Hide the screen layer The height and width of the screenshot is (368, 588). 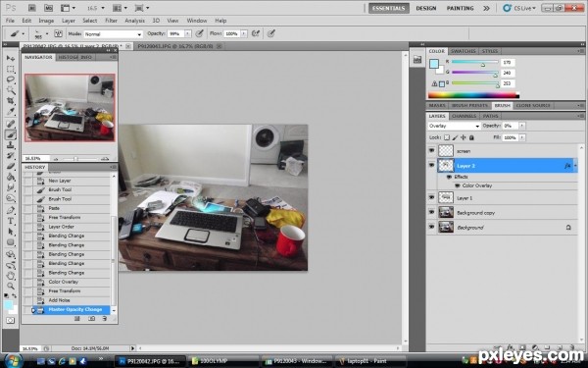coord(431,150)
